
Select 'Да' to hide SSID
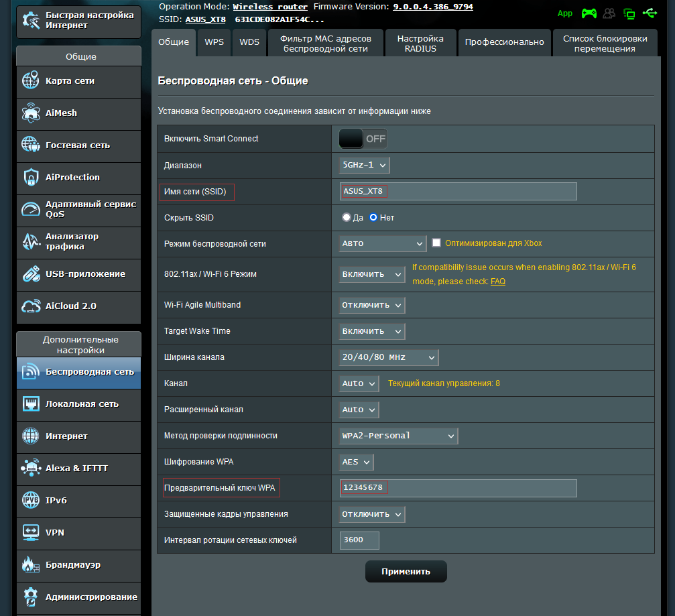point(346,217)
